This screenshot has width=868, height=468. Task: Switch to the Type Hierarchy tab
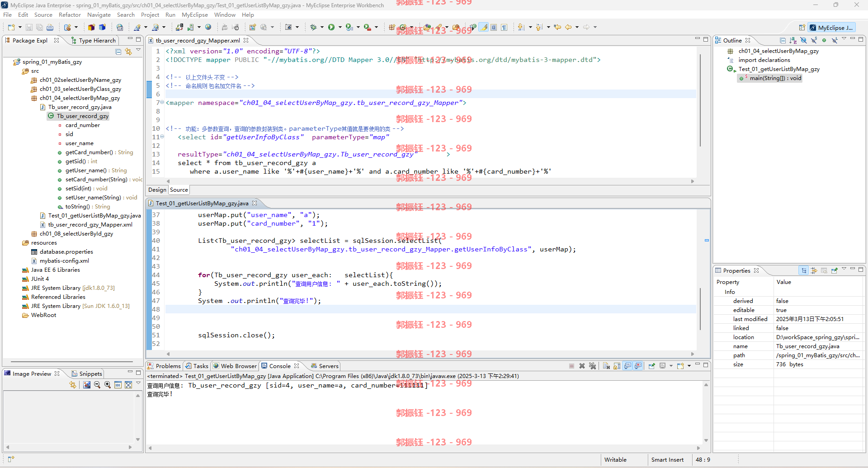[94, 40]
